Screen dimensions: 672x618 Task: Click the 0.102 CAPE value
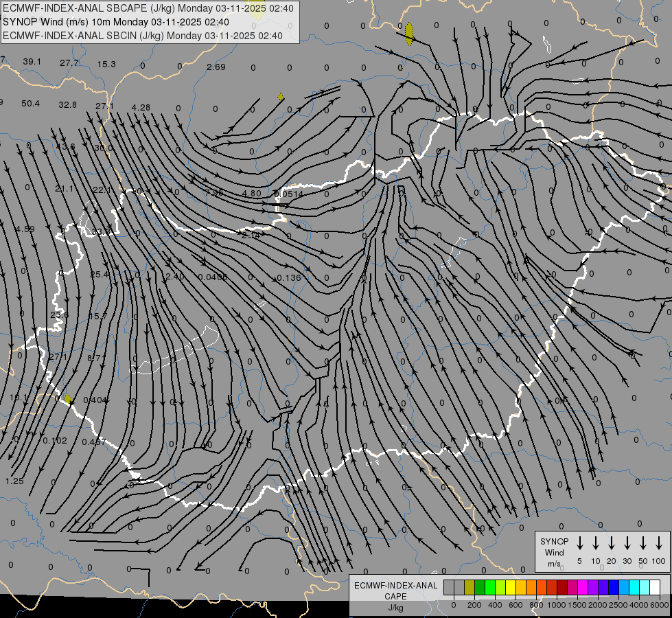55,440
